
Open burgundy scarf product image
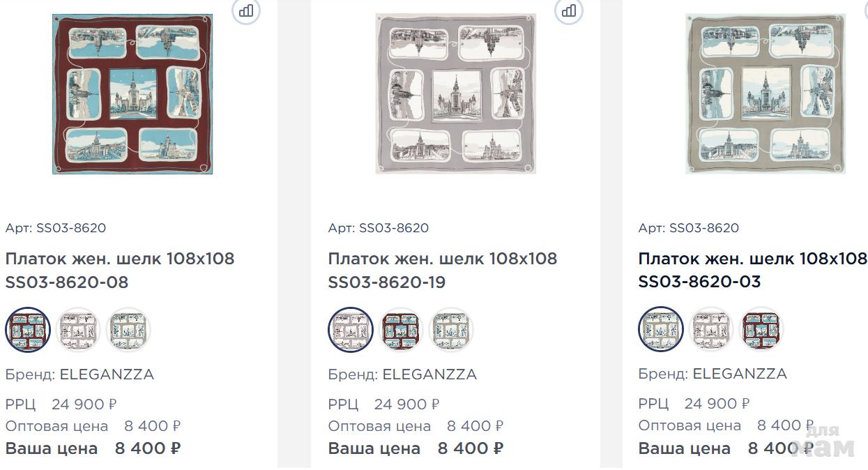pos(132,94)
